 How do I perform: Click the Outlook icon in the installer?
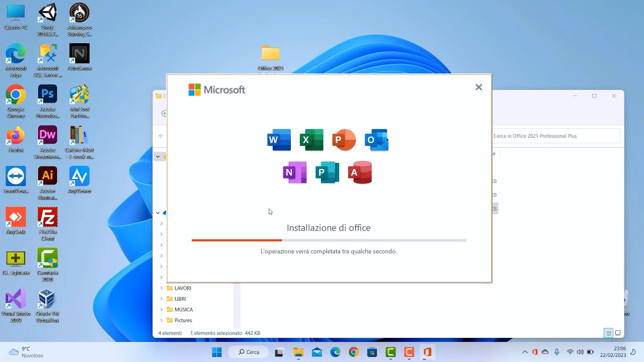[x=376, y=140]
